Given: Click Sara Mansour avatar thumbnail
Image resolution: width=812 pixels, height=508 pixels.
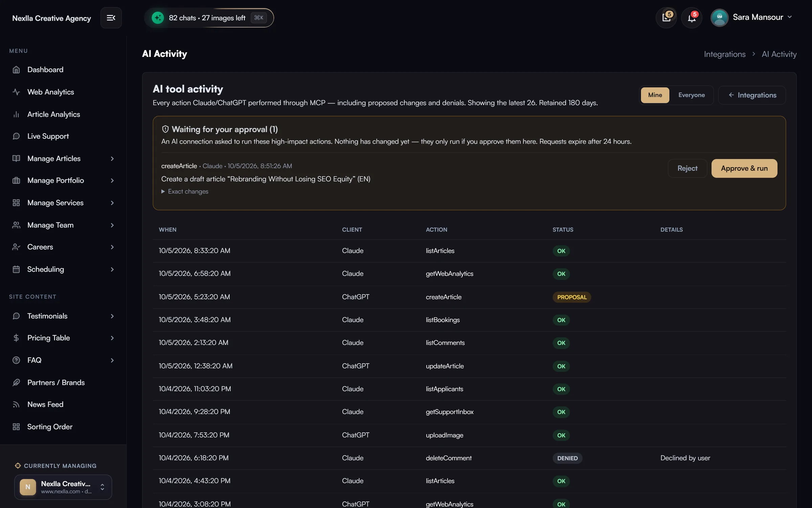Looking at the screenshot, I should (719, 17).
